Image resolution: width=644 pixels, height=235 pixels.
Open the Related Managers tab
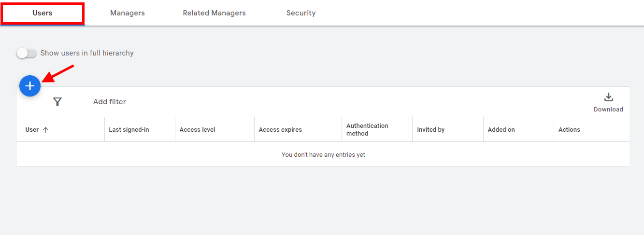pos(214,13)
